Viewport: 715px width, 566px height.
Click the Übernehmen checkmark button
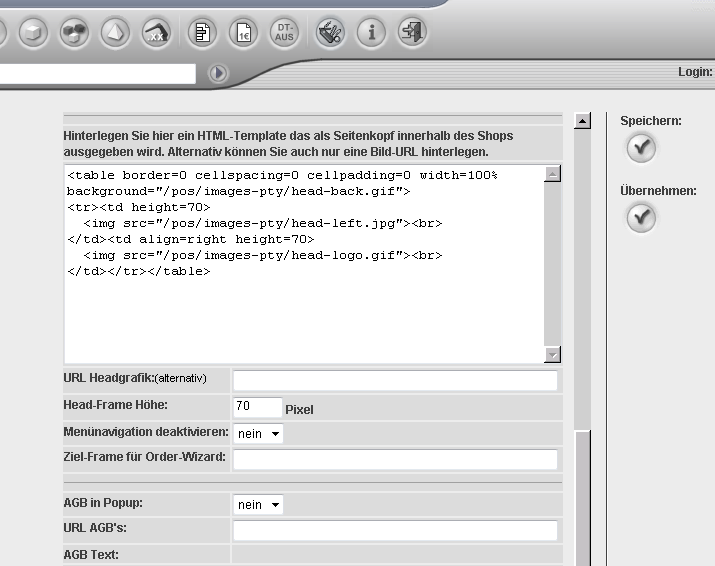[x=641, y=218]
